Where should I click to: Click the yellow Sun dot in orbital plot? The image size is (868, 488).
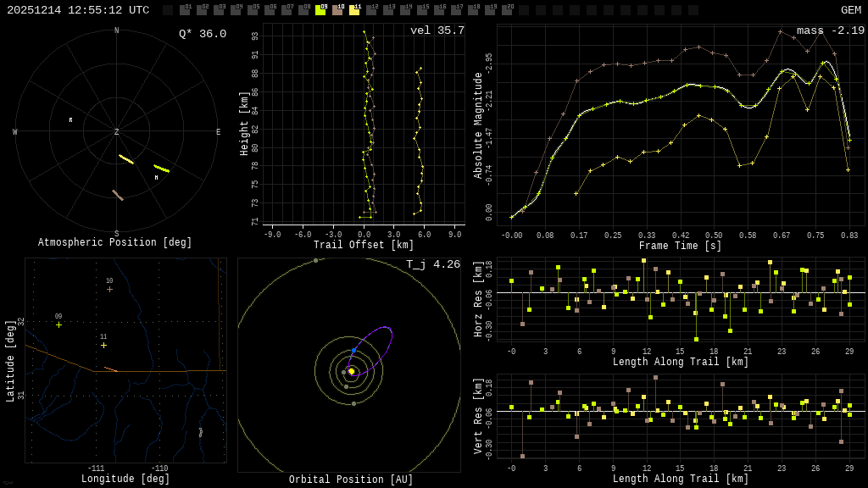tap(351, 371)
